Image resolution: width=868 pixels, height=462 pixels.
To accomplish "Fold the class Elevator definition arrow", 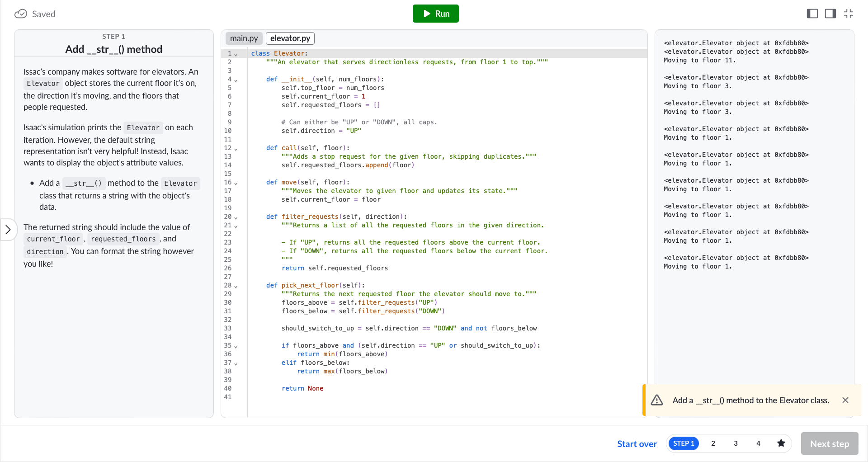I will 236,55.
